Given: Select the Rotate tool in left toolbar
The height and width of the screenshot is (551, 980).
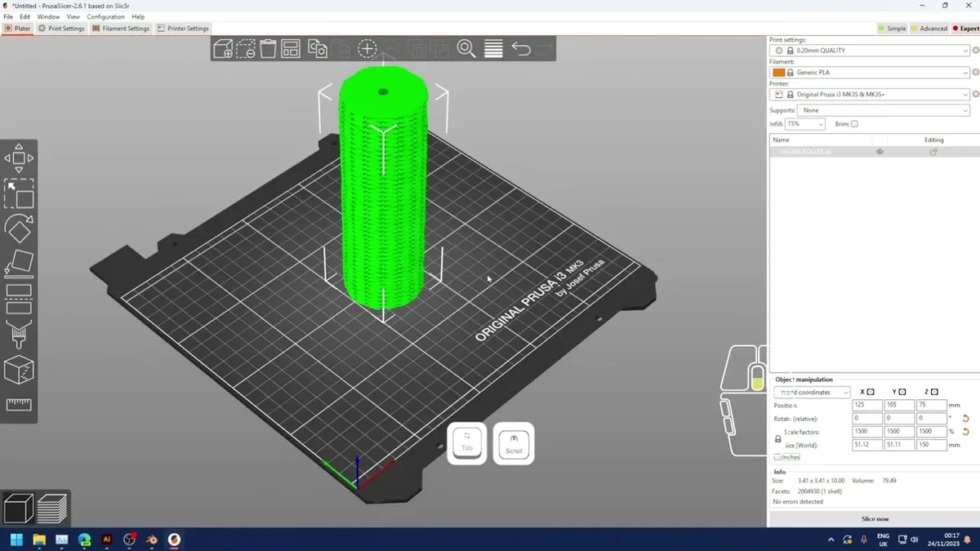Looking at the screenshot, I should 19,229.
